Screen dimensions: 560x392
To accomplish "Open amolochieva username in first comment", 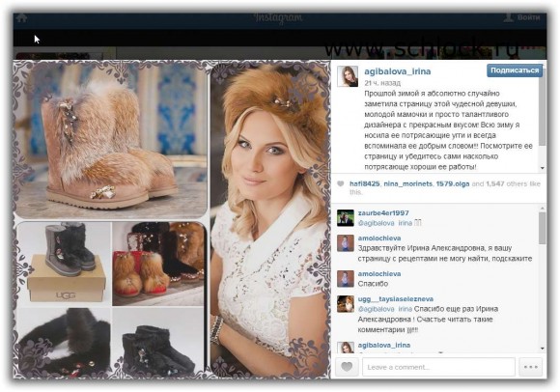I will [x=379, y=238].
